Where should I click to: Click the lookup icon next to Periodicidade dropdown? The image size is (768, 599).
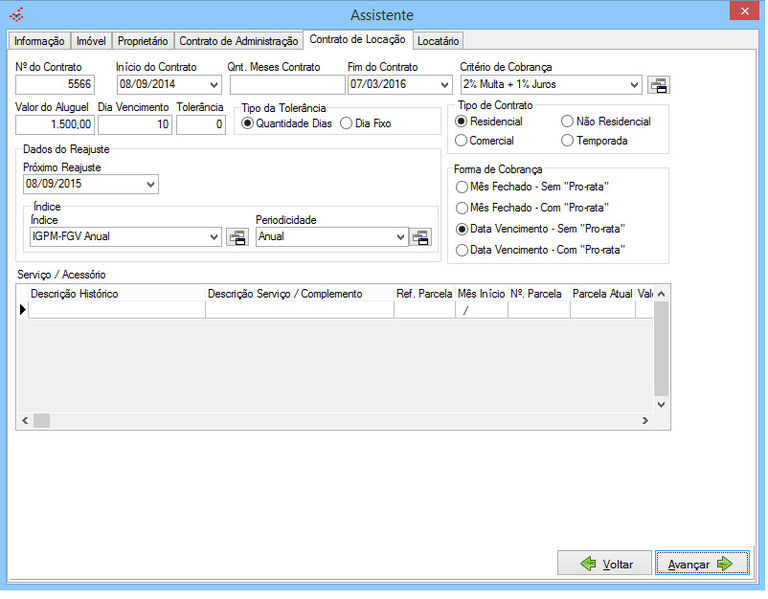point(421,237)
